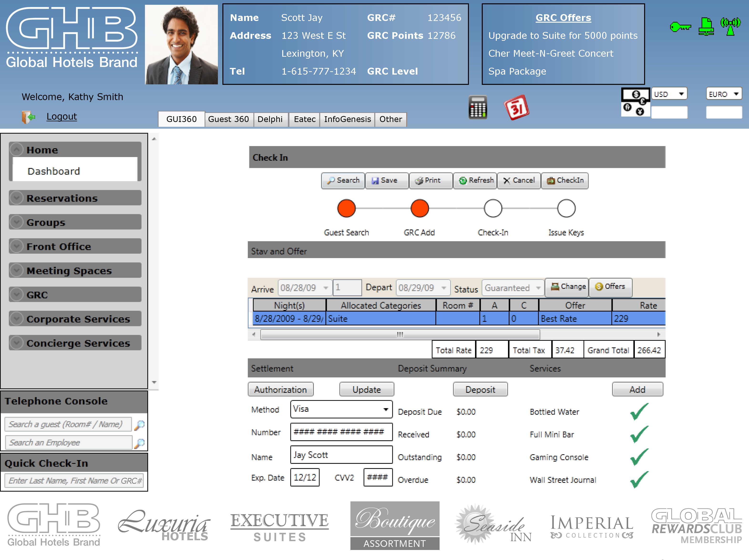
Task: Open the EURO currency dropdown
Action: pyautogui.click(x=724, y=94)
